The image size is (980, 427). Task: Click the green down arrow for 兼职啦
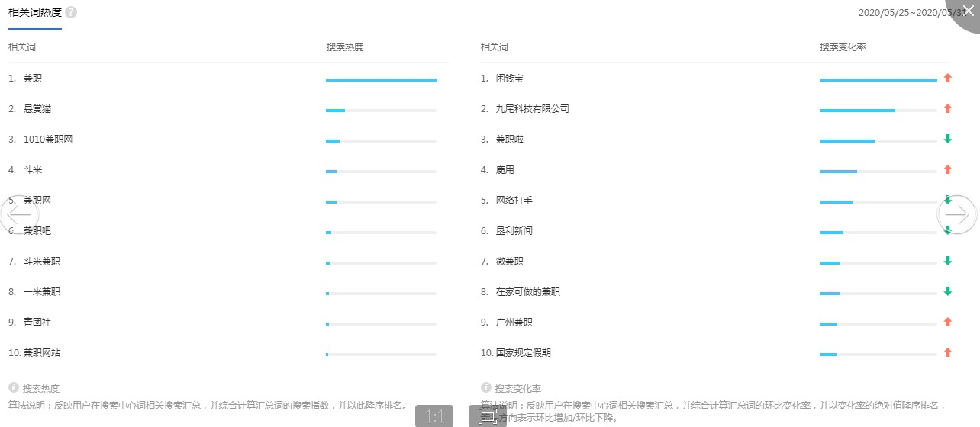[948, 139]
